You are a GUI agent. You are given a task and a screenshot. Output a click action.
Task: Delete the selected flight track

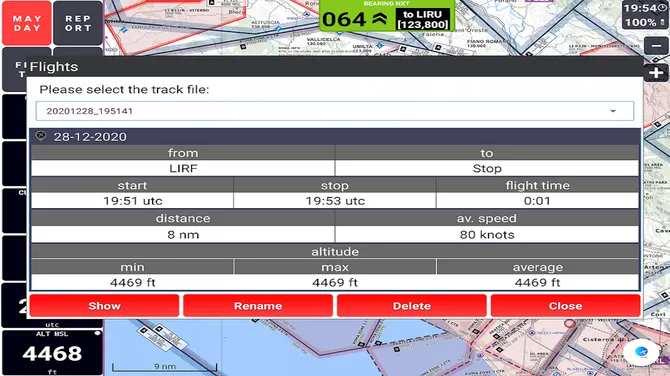click(411, 306)
